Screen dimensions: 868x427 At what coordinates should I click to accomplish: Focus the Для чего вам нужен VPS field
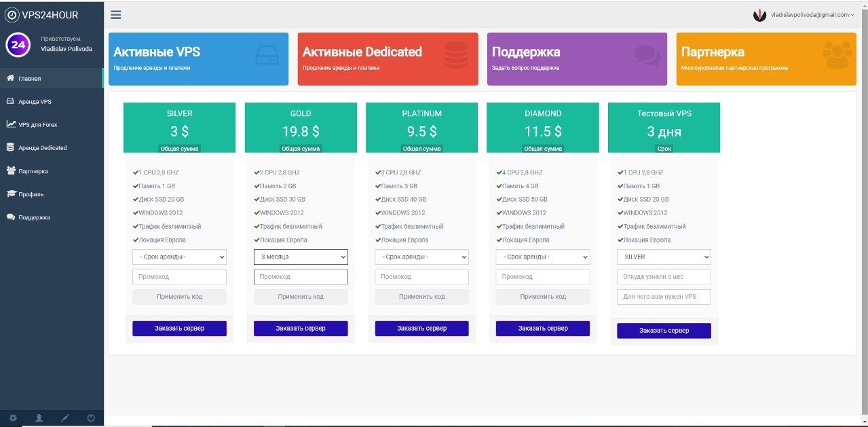pos(664,297)
